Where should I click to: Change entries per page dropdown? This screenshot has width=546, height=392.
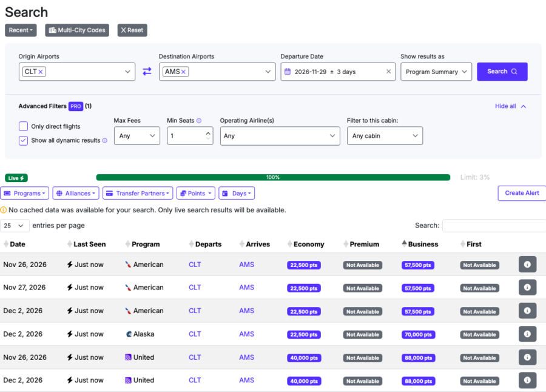click(x=15, y=226)
